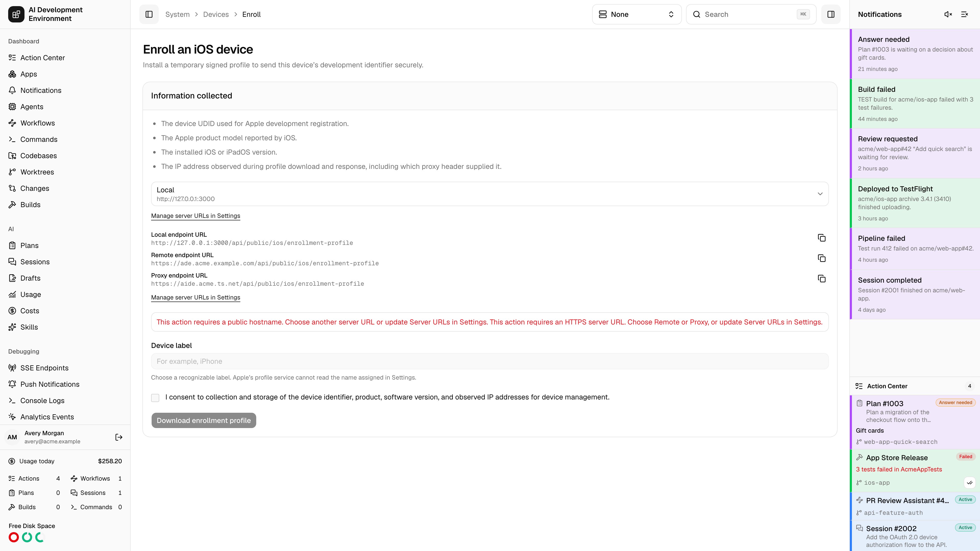The width and height of the screenshot is (980, 551).
Task: Open the None selector dropdown in header
Action: click(x=636, y=15)
